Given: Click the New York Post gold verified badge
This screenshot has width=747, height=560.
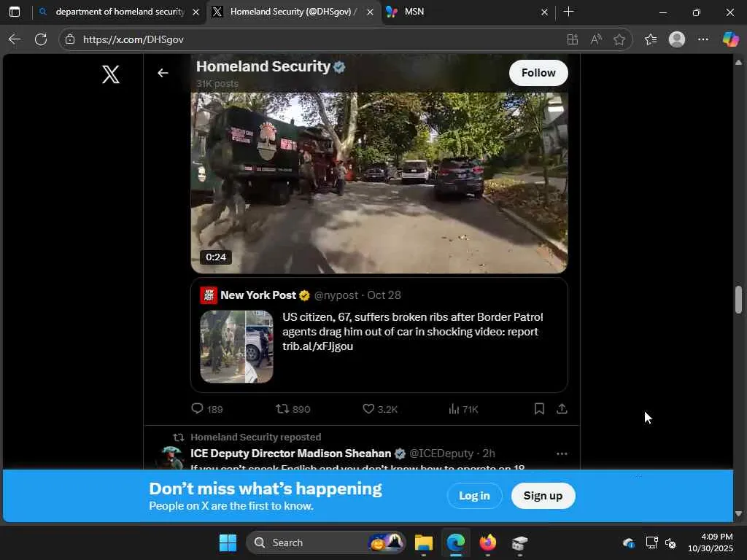Looking at the screenshot, I should point(304,296).
